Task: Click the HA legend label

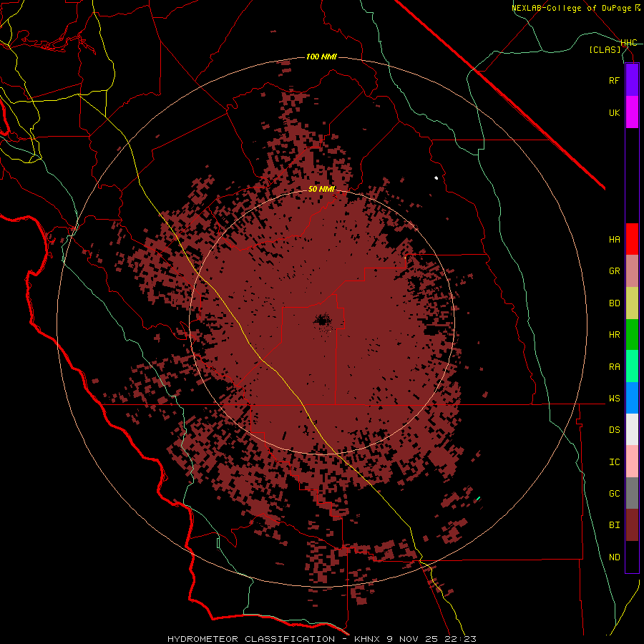Action: [615, 240]
